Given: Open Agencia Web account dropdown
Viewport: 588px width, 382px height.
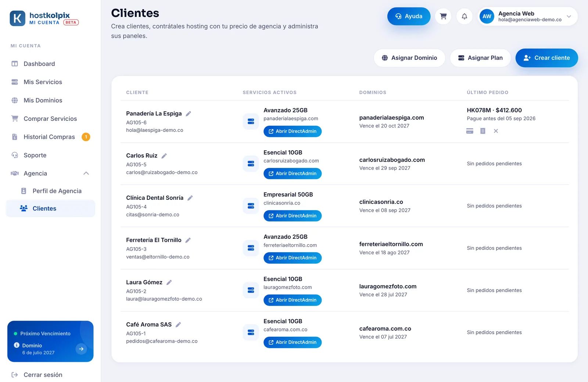Looking at the screenshot, I should click(528, 16).
